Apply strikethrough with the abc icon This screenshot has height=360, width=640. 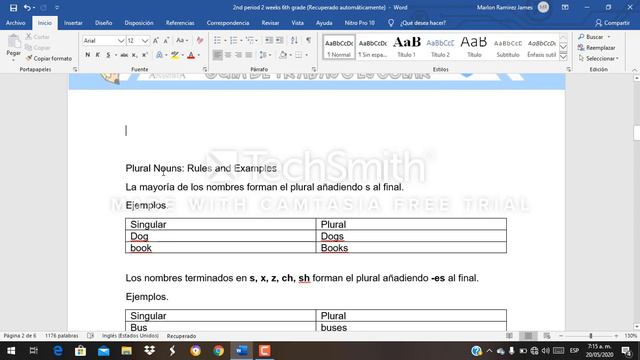click(124, 55)
